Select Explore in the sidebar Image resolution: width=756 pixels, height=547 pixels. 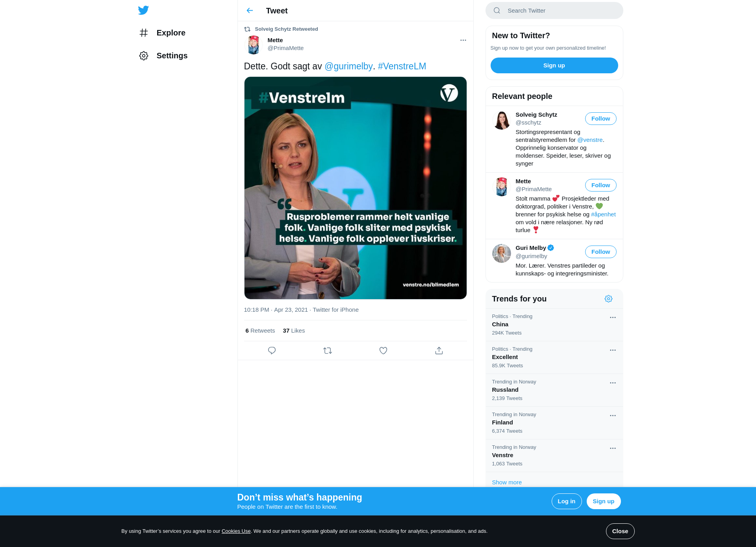pyautogui.click(x=171, y=33)
